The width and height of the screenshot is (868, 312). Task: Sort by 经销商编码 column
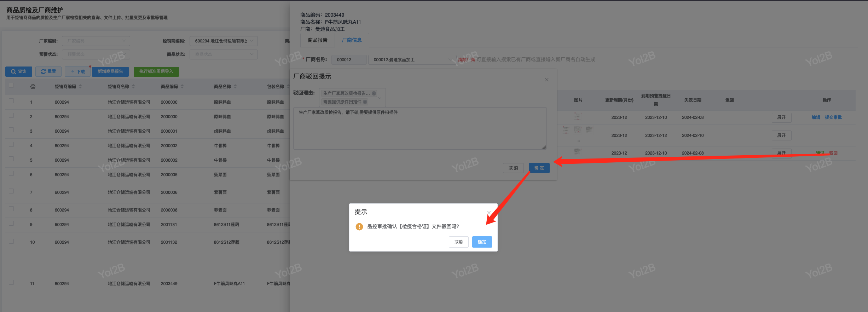(x=80, y=87)
